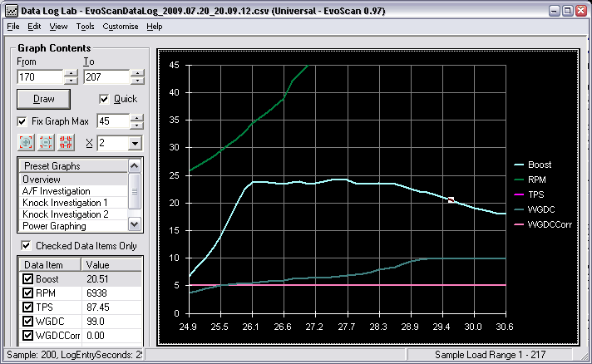The height and width of the screenshot is (364, 592).
Task: Uncheck the TPS data item
Action: (27, 307)
